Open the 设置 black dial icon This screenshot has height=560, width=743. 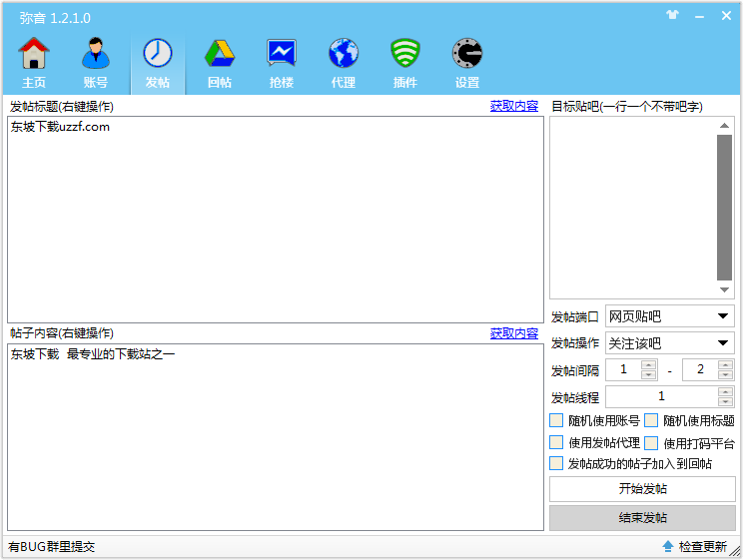pyautogui.click(x=467, y=53)
